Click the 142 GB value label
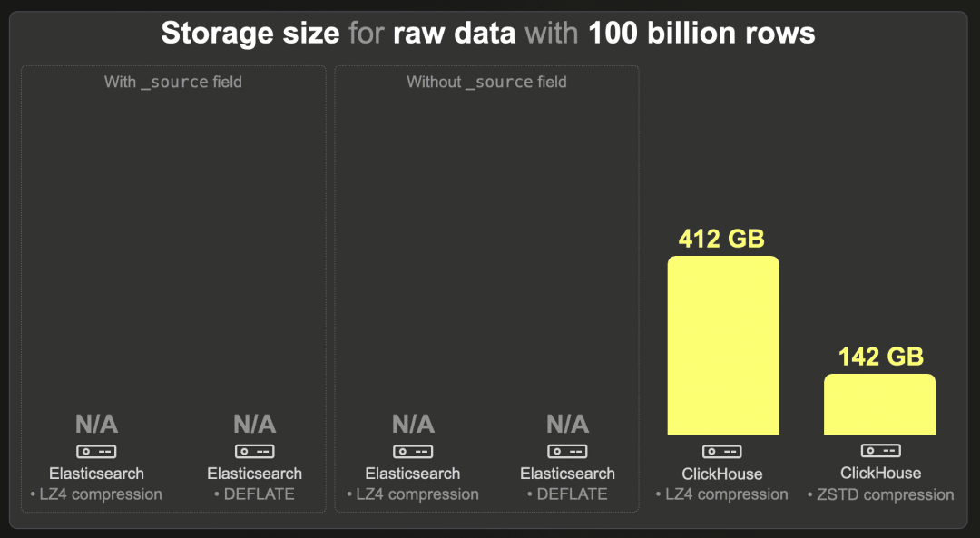This screenshot has width=980, height=538. coord(880,357)
